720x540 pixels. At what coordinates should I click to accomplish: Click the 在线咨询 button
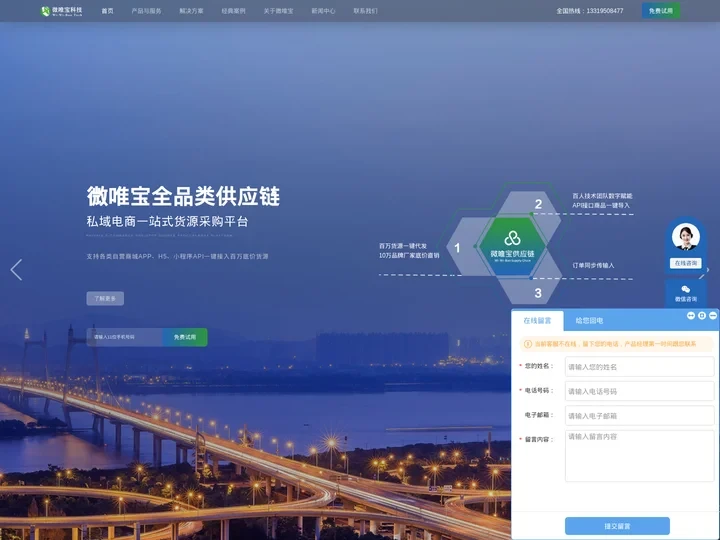point(686,263)
